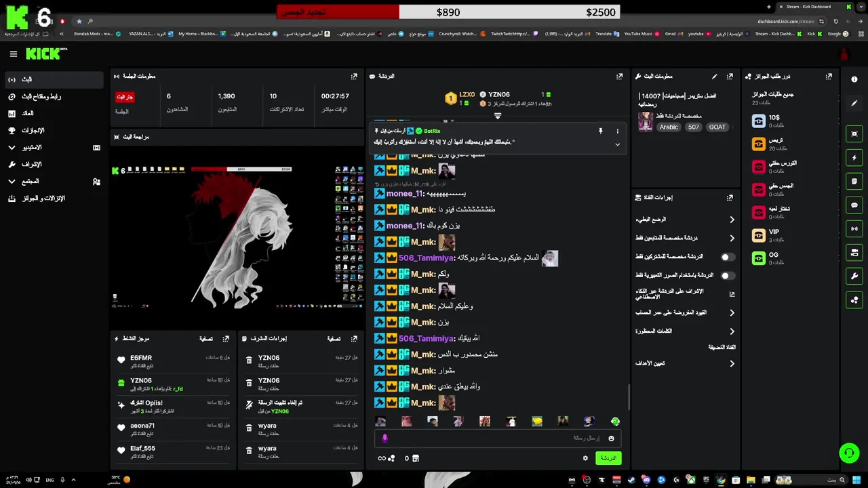Click the chat message input field
Screen dimensions: 868x488
tap(497, 439)
